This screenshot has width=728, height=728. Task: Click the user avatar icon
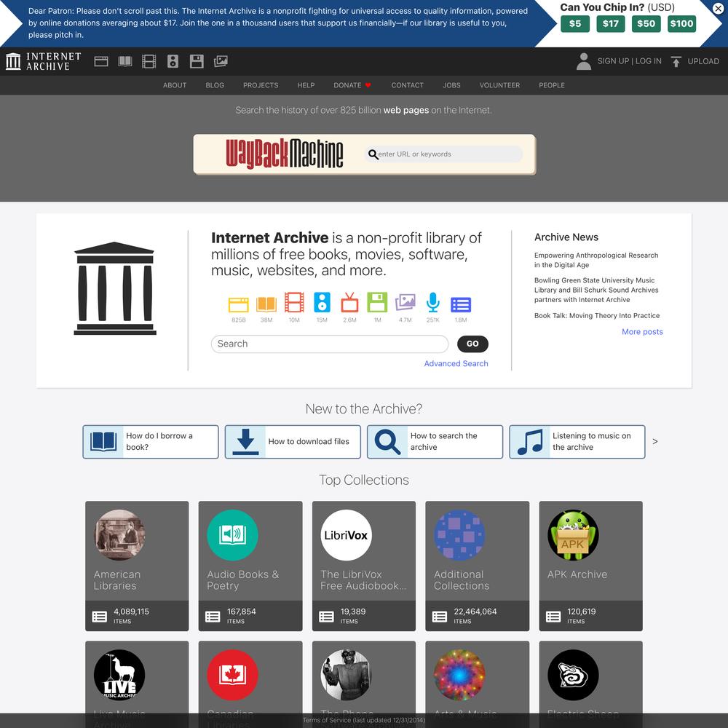(x=584, y=61)
